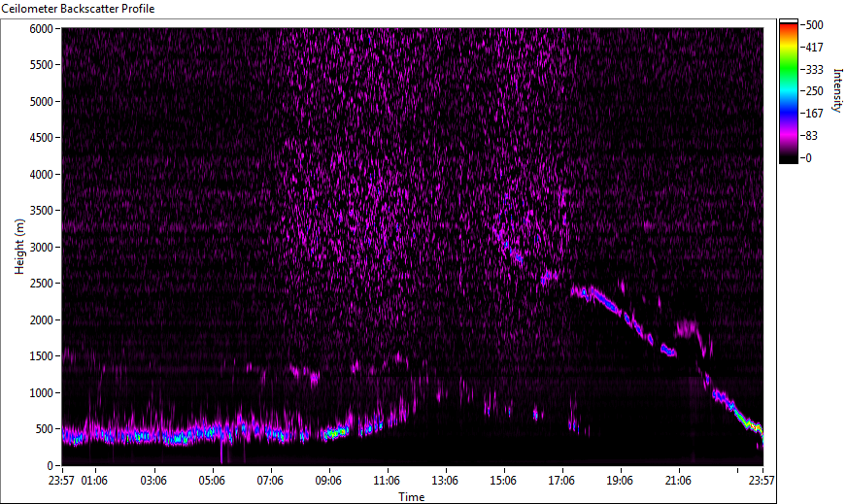
Task: Click the 03:06 time axis tick
Action: coord(153,481)
